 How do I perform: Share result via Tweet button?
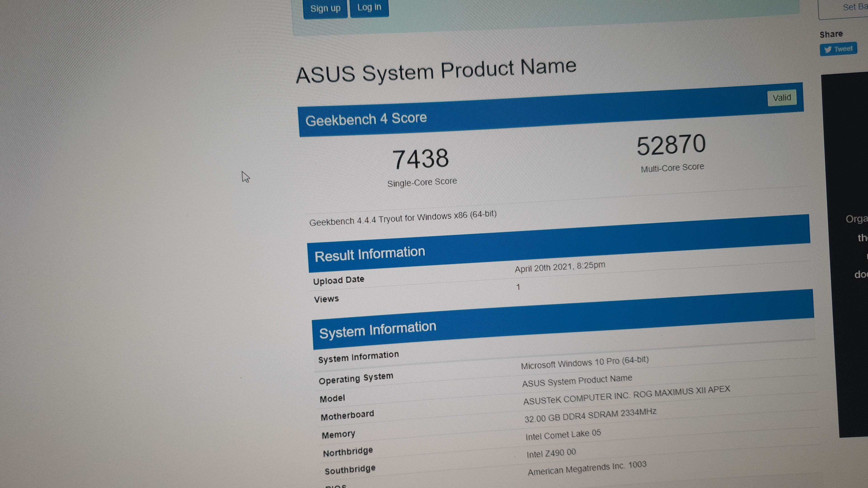[838, 49]
